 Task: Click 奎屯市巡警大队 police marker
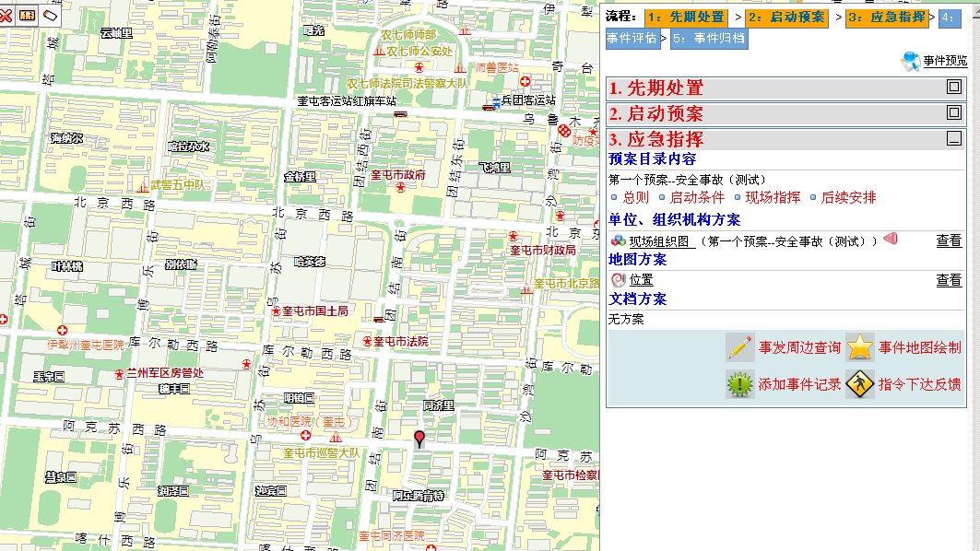coord(336,438)
